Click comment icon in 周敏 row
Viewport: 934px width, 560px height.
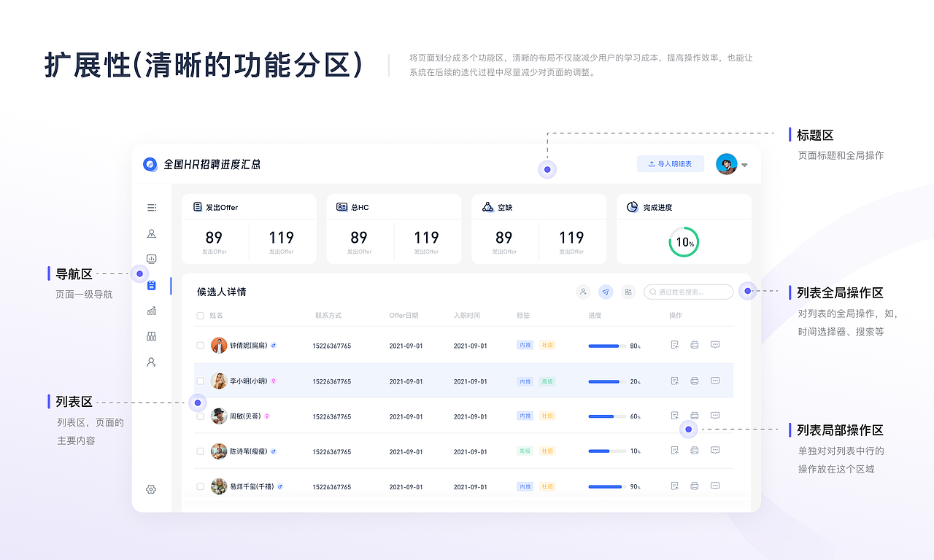pyautogui.click(x=715, y=416)
